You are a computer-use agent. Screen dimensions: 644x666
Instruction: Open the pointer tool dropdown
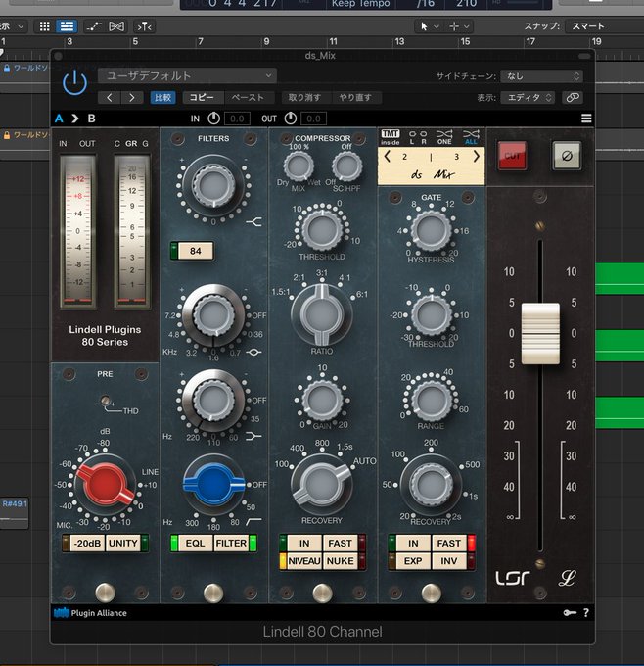pyautogui.click(x=430, y=26)
